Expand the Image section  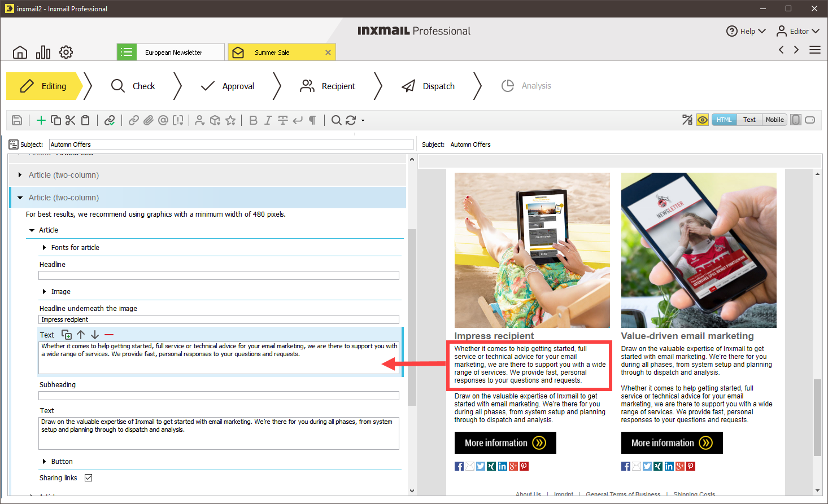(x=44, y=292)
